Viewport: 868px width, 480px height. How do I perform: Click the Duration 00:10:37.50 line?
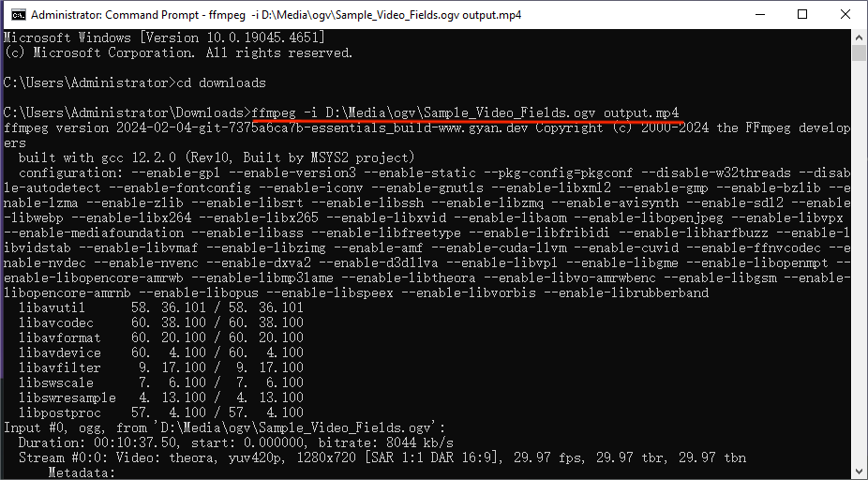tap(236, 442)
